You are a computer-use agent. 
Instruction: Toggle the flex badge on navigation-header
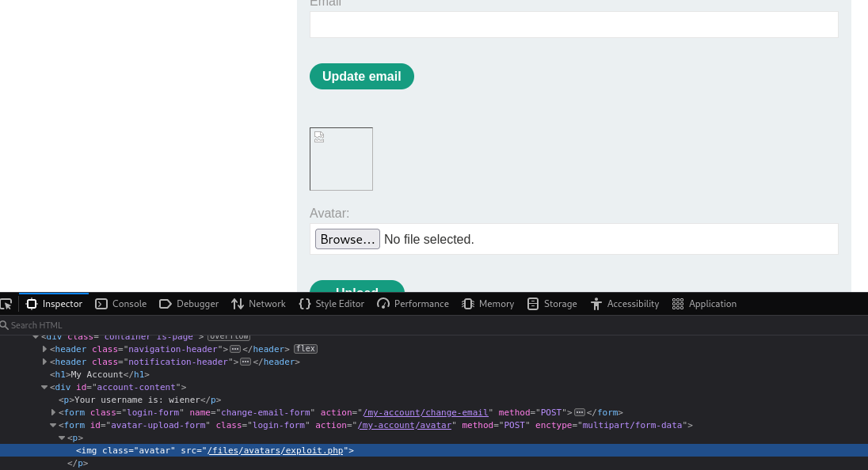coord(306,349)
